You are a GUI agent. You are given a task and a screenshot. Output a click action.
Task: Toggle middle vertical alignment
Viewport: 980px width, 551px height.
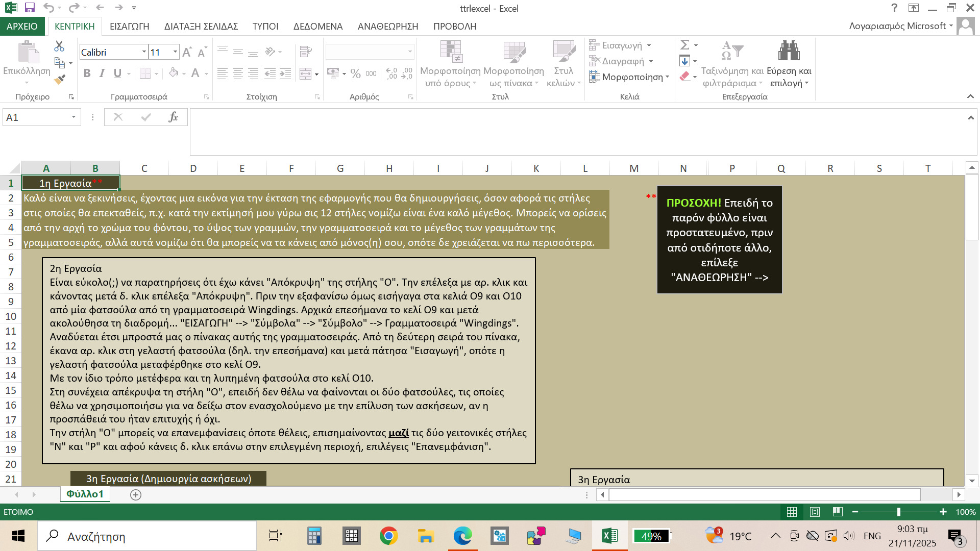(238, 52)
